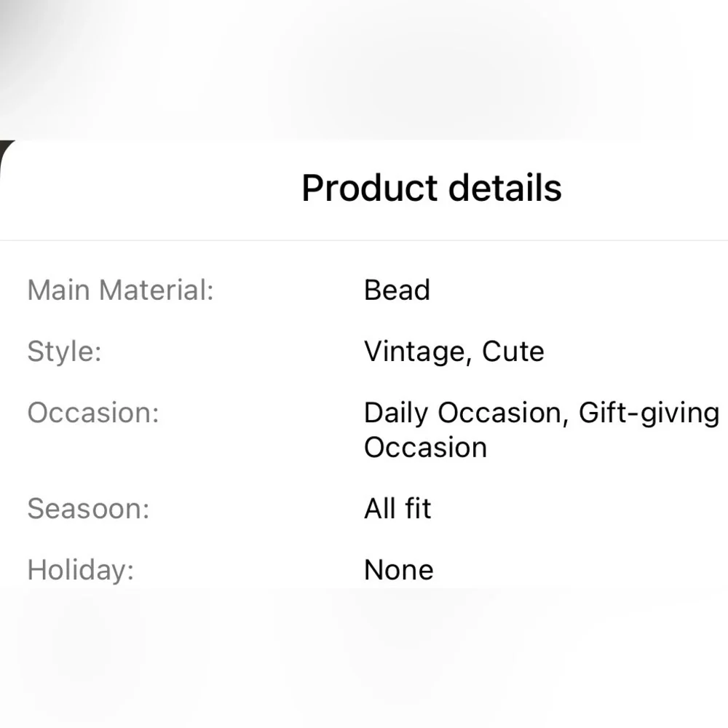Click the word details in the title
728x728 pixels.
point(505,188)
